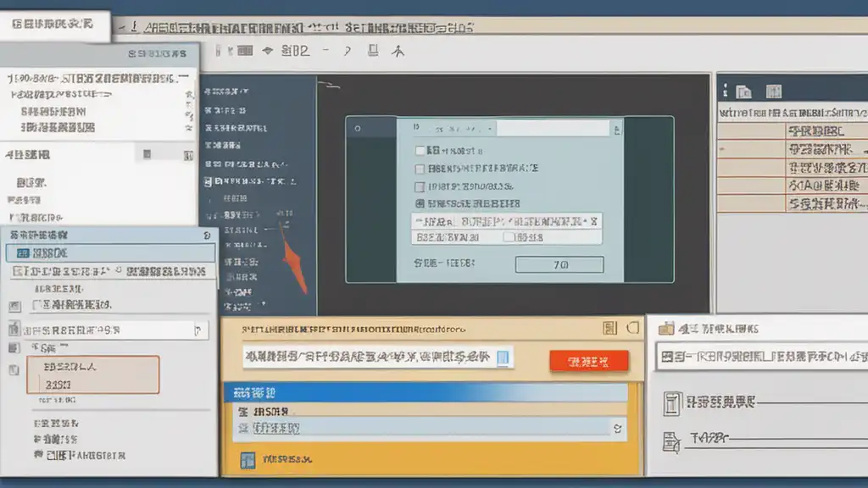
Task: Open the vertical dots menu in the right panel header
Action: pyautogui.click(x=725, y=91)
